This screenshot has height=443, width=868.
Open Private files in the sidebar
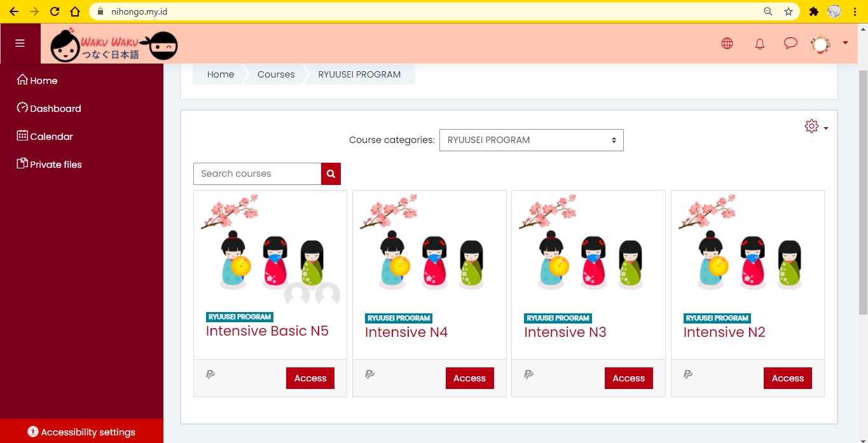[x=49, y=165]
